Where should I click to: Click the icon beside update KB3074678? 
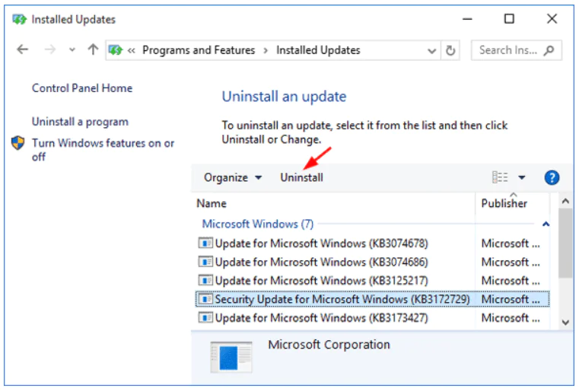click(x=205, y=244)
